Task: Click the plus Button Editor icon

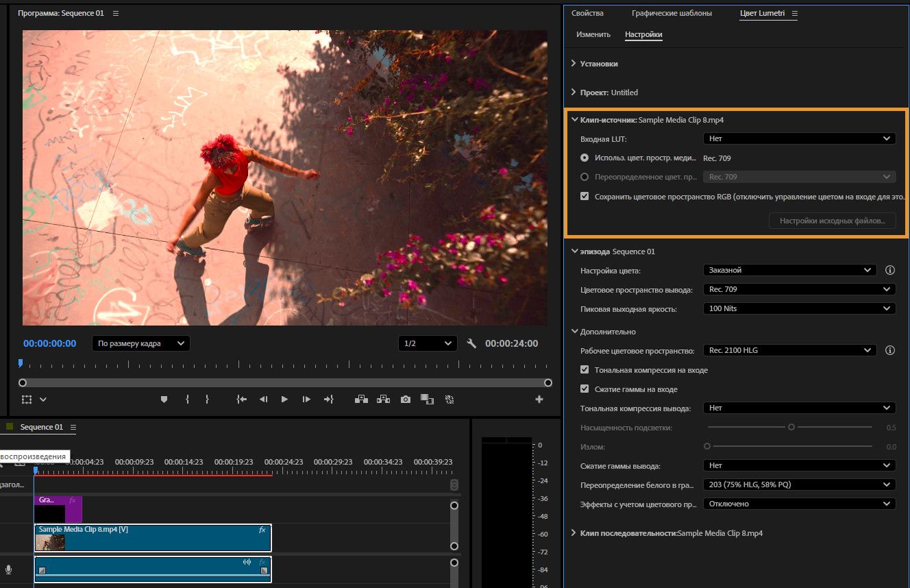Action: point(539,400)
